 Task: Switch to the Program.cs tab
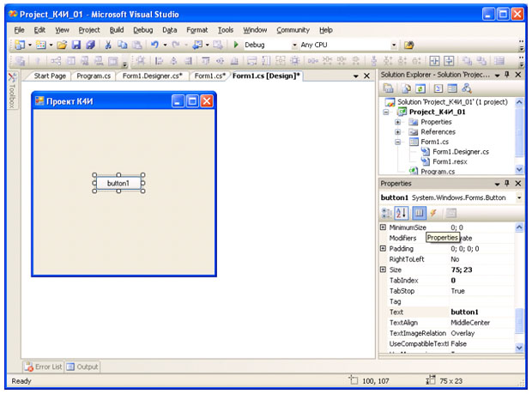point(94,76)
